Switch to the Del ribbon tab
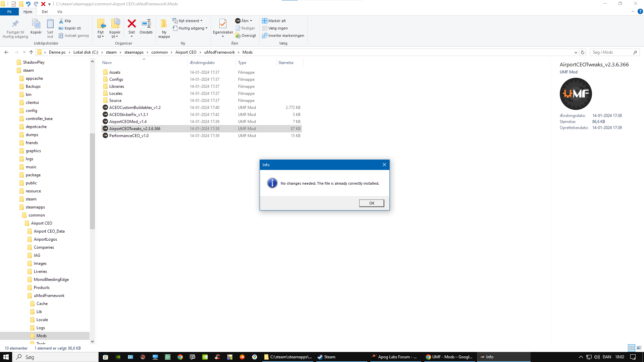 (x=45, y=12)
